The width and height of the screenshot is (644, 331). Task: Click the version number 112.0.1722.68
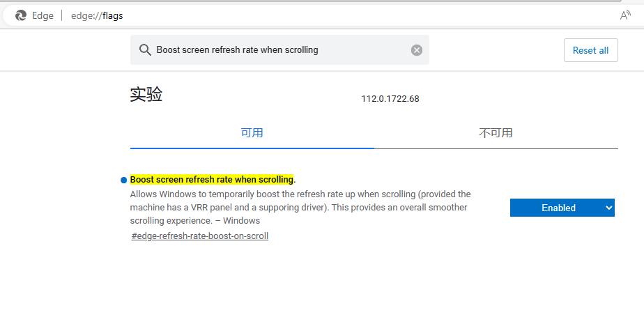click(x=390, y=99)
